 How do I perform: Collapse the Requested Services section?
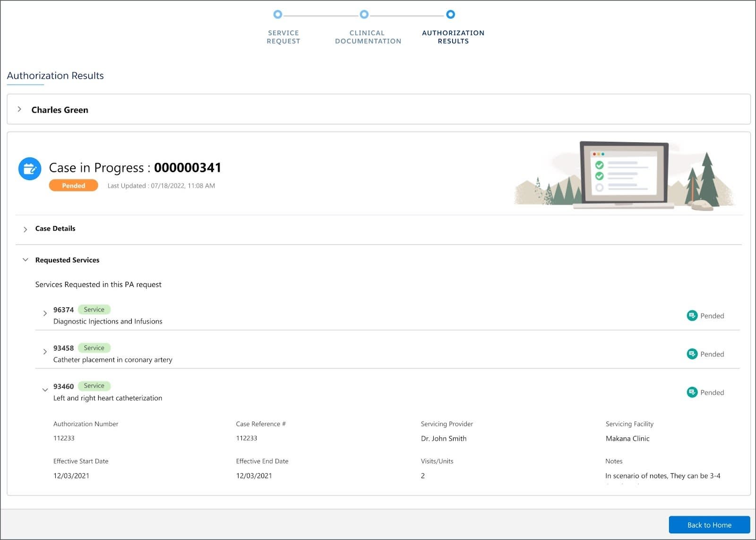pyautogui.click(x=25, y=260)
